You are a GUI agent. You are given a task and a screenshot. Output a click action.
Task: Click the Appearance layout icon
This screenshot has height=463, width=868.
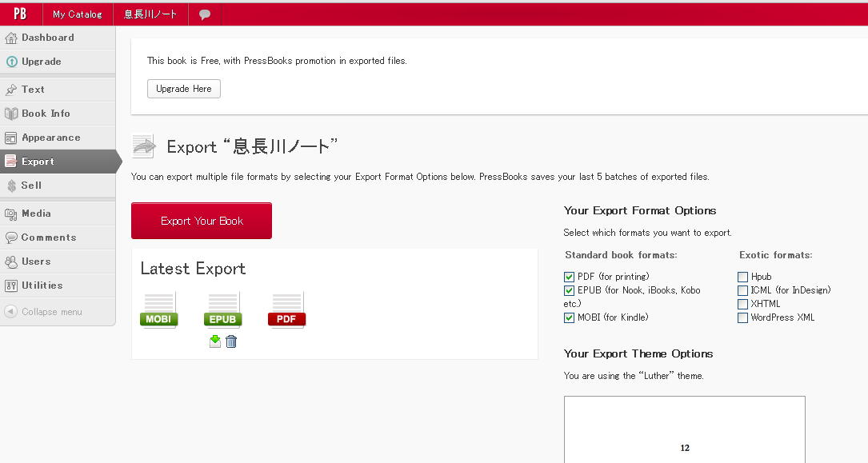(11, 138)
